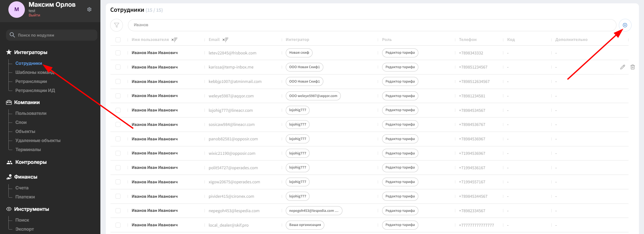644x234 pixels.
Task: Expand the Контролеры sidebar section
Action: pyautogui.click(x=31, y=162)
